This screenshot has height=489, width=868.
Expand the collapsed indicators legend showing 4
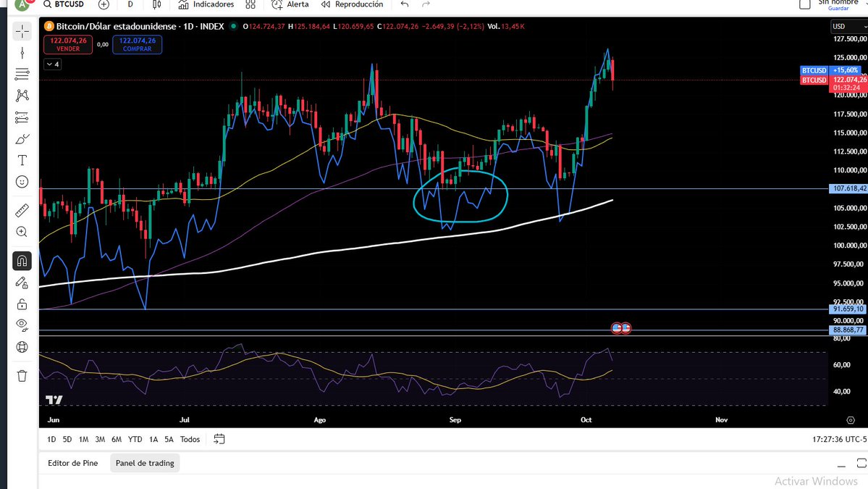[x=53, y=64]
